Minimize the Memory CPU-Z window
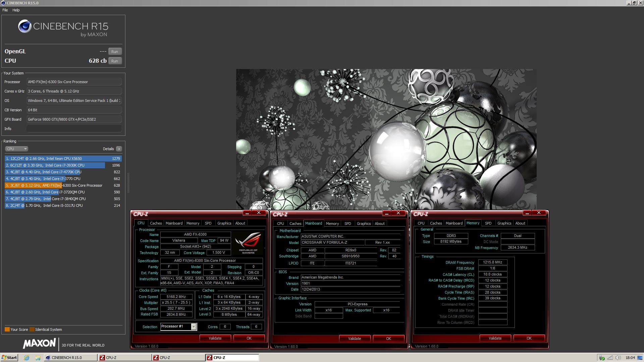Viewport: 644px width, 362px height. pos(527,213)
